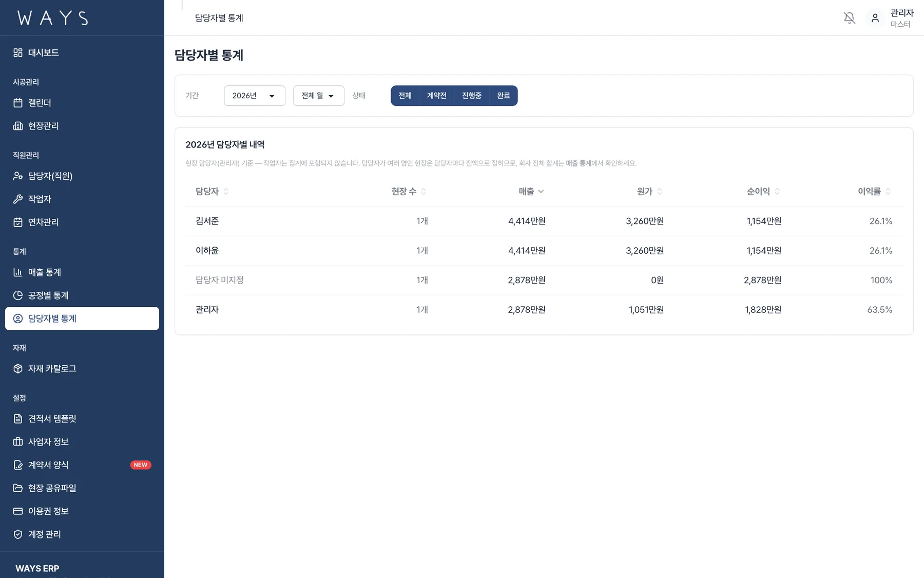Click the 계정 관리 shield icon

coord(18,534)
